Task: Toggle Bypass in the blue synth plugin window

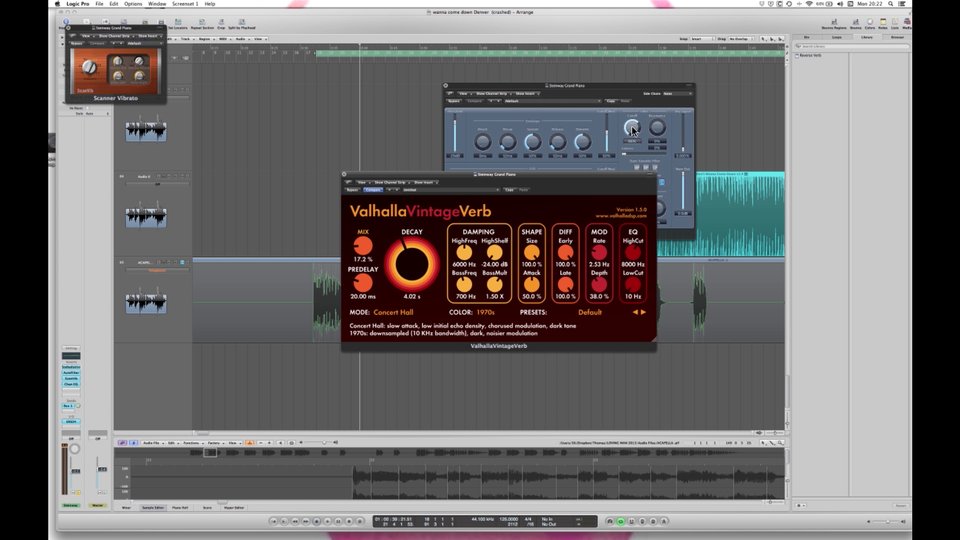Action: click(x=454, y=101)
